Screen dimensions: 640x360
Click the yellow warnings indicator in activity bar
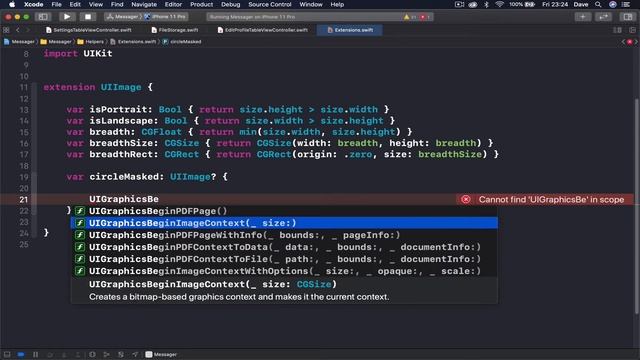410,17
